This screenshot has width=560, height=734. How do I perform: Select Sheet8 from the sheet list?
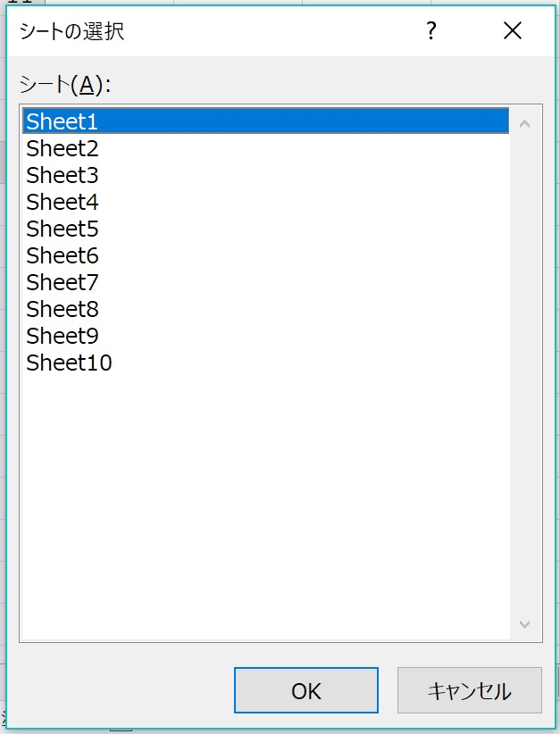[62, 309]
